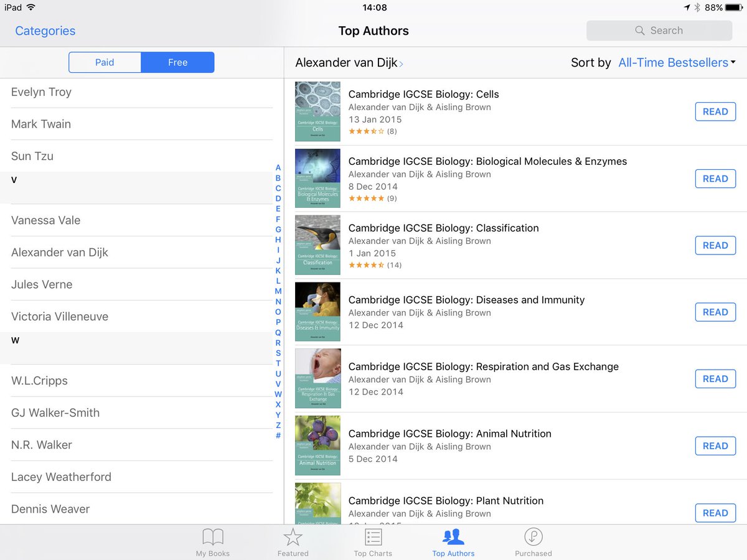Read the Animal Nutrition book
747x560 pixels.
715,446
